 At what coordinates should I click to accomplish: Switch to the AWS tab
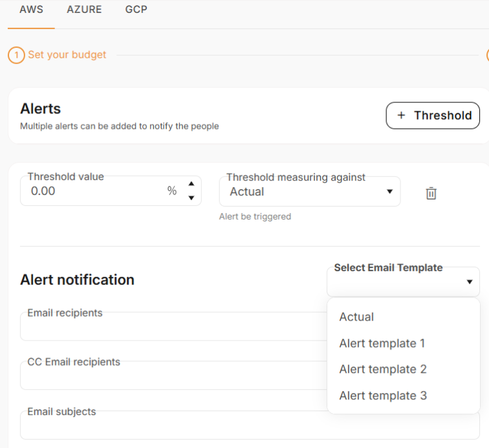tap(31, 10)
